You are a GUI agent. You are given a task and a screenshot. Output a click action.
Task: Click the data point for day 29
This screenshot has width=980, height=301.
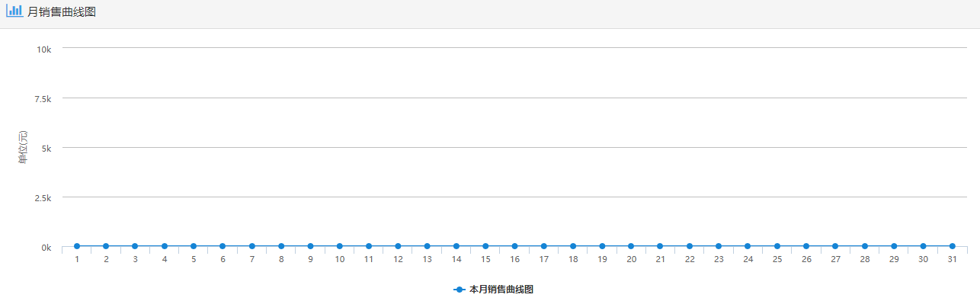click(x=894, y=246)
